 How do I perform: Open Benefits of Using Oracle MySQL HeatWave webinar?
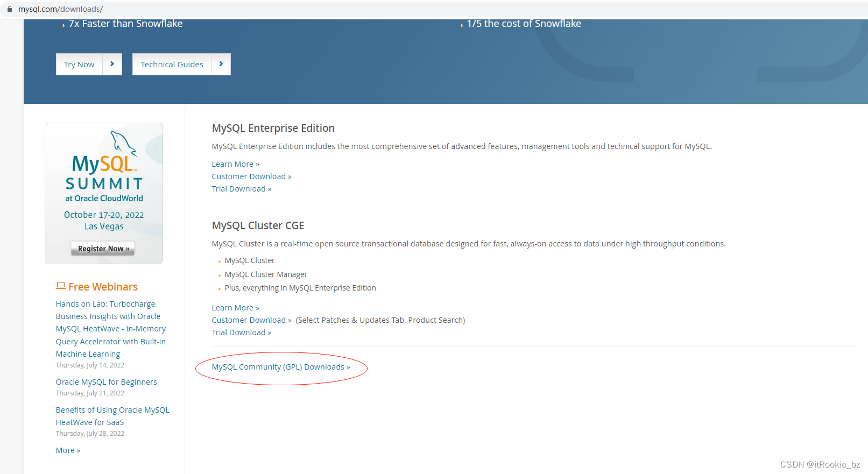tap(112, 416)
